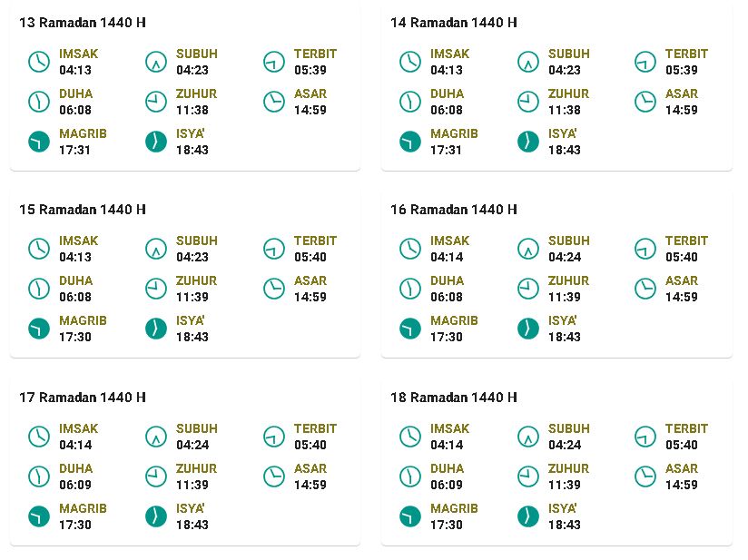This screenshot has height=560, width=748.
Task: Click the DUHA 06:09 label for 17 Ramadan
Action: pyautogui.click(x=76, y=476)
